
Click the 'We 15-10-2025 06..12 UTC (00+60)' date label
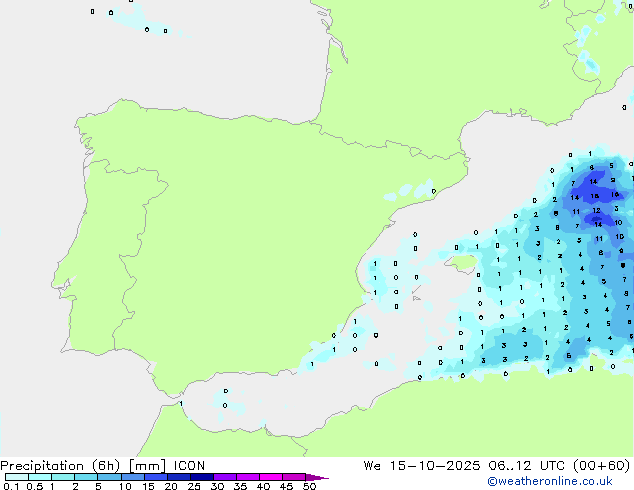pos(497,466)
